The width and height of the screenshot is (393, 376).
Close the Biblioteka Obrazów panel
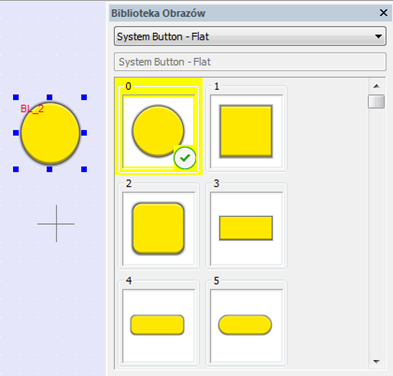384,13
